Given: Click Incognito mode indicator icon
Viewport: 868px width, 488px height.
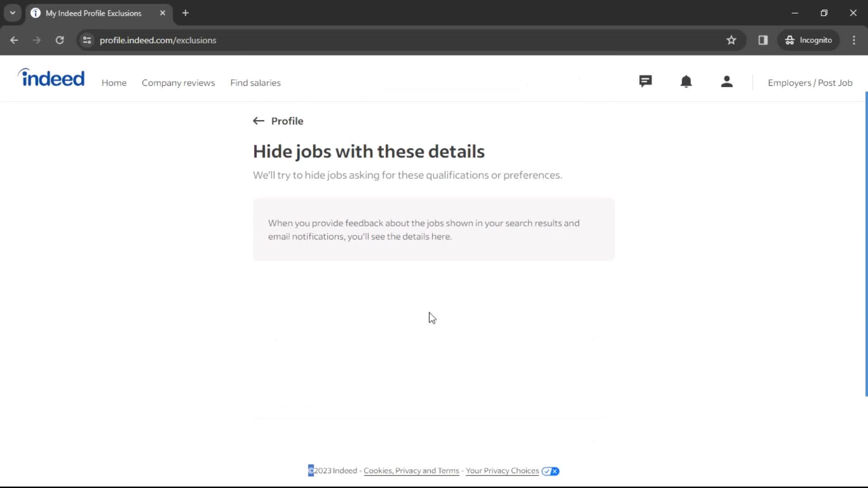Looking at the screenshot, I should tap(789, 40).
